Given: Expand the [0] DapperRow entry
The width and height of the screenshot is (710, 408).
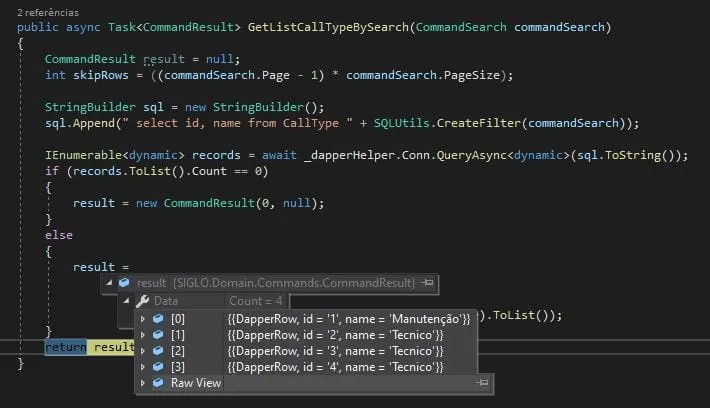Looking at the screenshot, I should [143, 318].
